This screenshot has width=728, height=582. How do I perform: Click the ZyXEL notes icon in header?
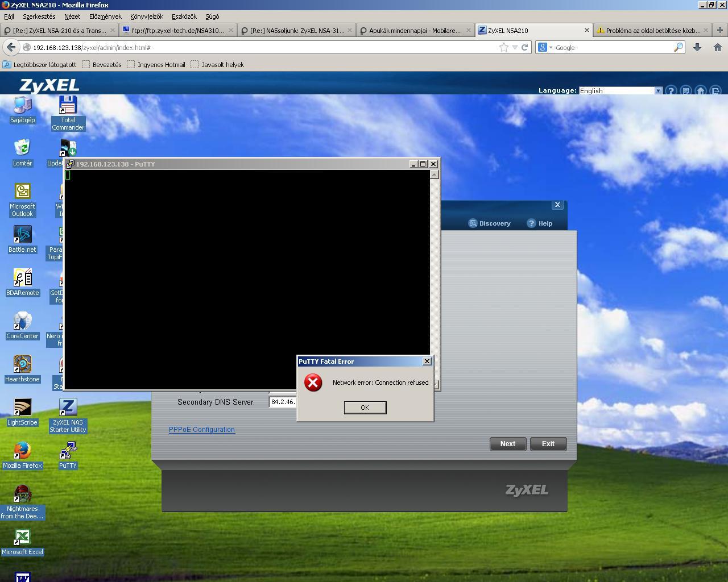[686, 90]
